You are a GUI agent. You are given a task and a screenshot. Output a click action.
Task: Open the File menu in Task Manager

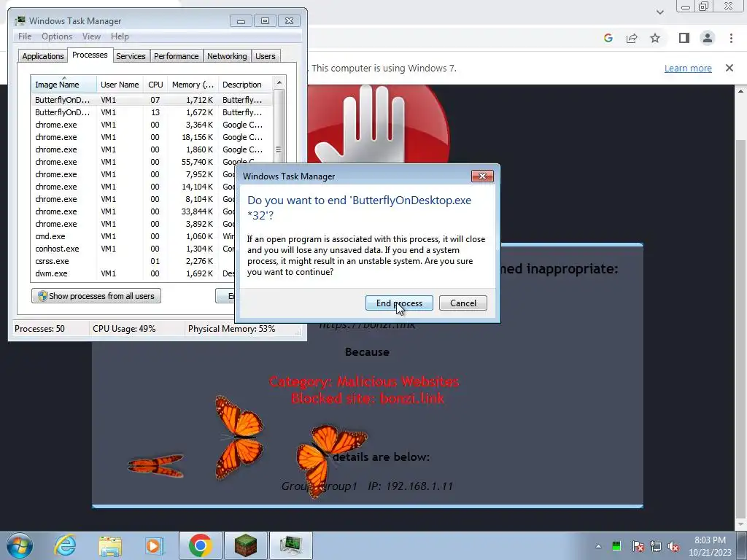(x=25, y=36)
